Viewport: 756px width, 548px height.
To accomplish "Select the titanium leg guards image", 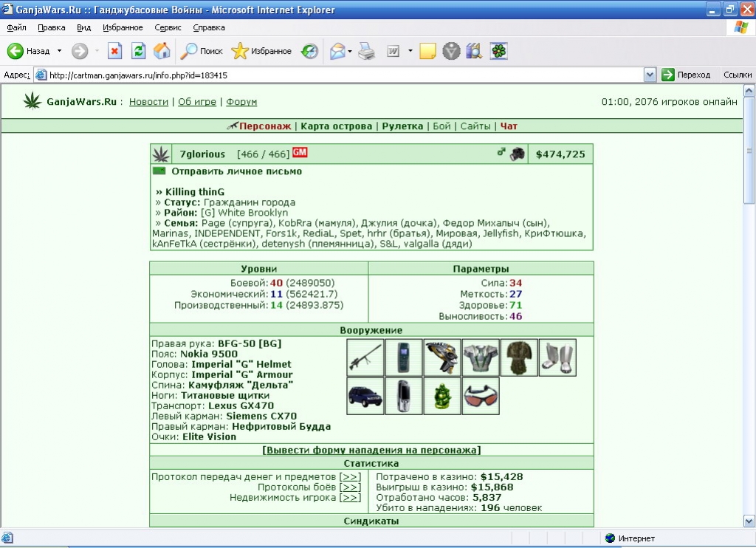I will (558, 357).
